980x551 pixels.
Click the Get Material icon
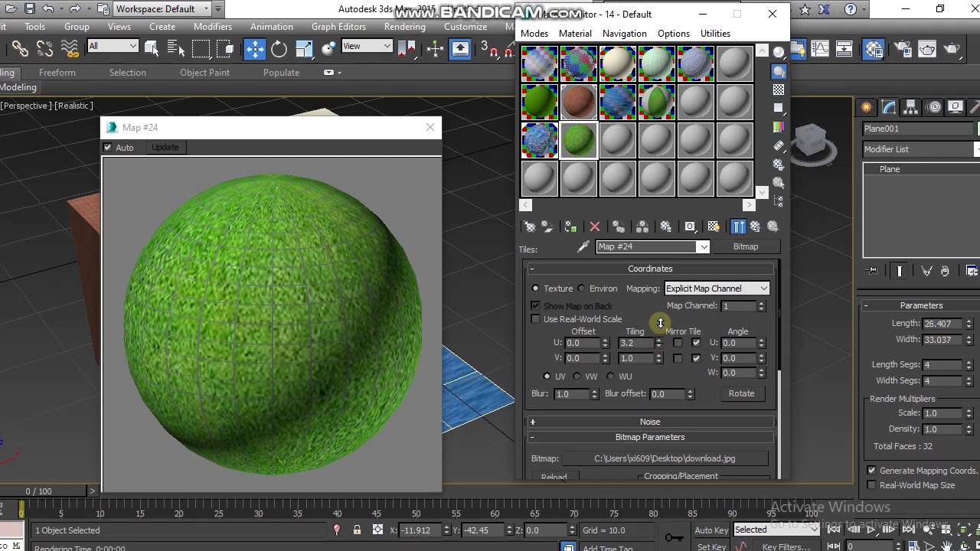[529, 227]
